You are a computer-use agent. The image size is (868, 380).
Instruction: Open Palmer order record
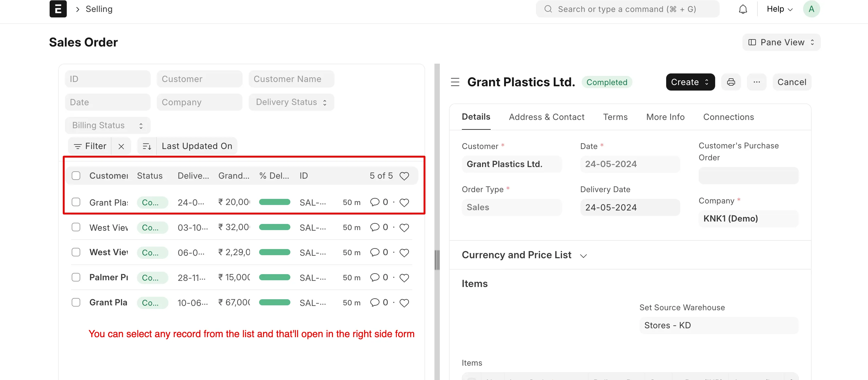108,277
